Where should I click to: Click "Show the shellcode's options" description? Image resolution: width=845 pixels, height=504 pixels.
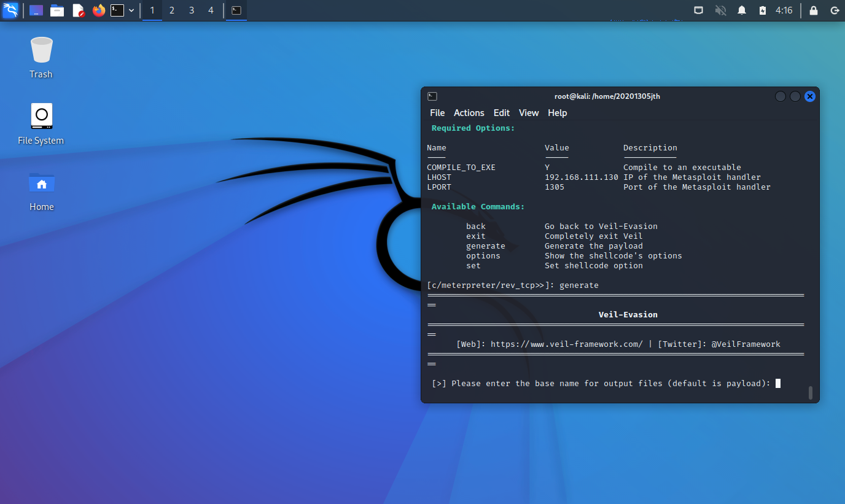pos(613,256)
